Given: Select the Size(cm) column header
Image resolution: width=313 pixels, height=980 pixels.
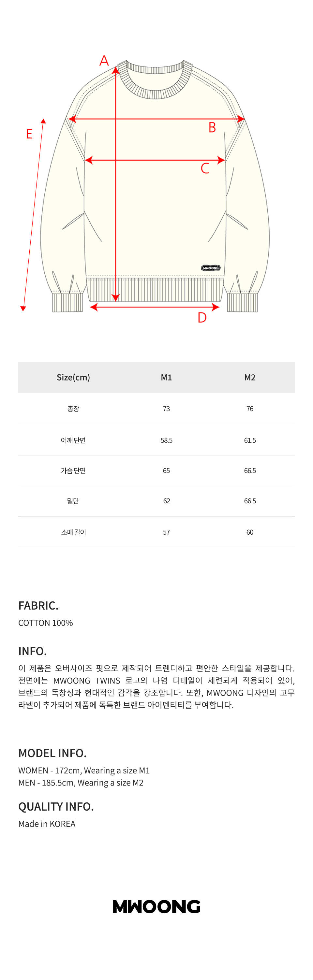Looking at the screenshot, I should point(73,377).
